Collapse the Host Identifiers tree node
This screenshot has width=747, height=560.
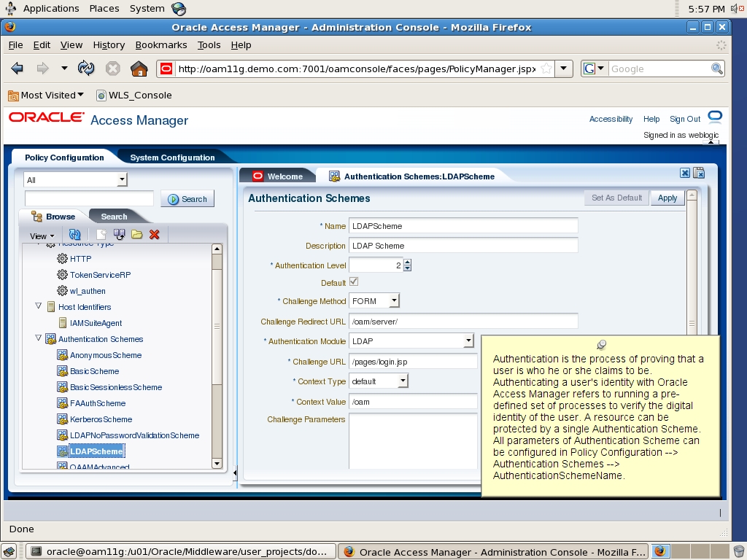(x=38, y=306)
